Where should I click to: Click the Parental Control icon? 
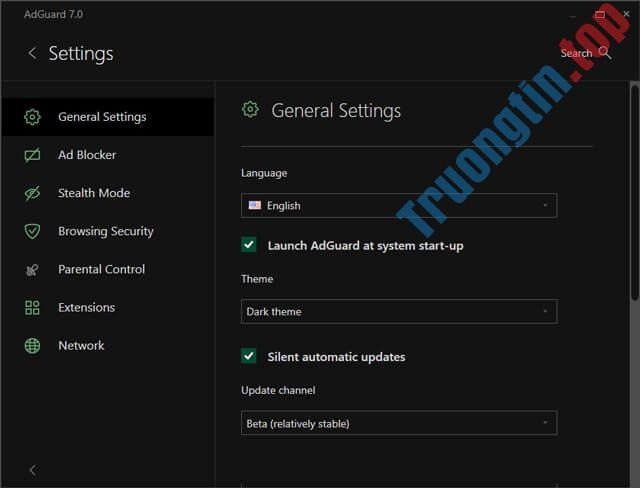point(32,269)
